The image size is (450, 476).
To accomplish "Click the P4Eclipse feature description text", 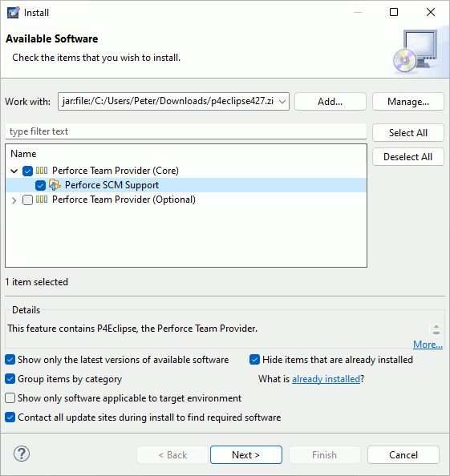I will pyautogui.click(x=132, y=329).
